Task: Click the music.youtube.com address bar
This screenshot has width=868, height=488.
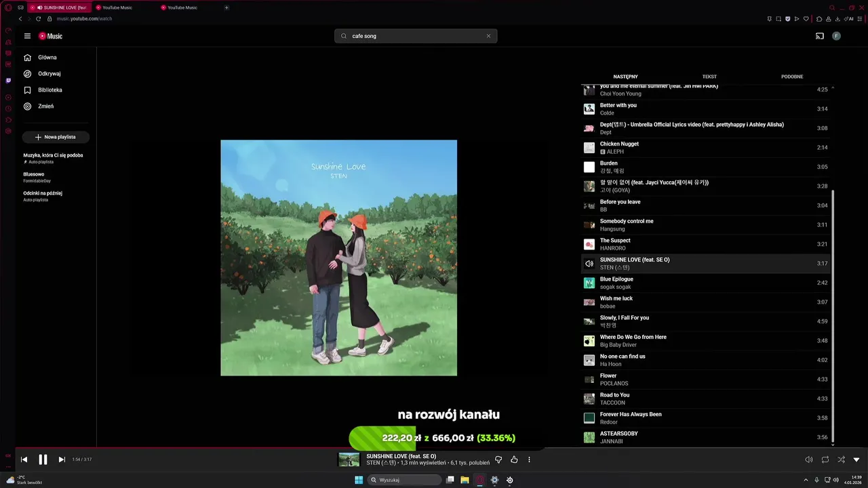Action: coord(84,19)
